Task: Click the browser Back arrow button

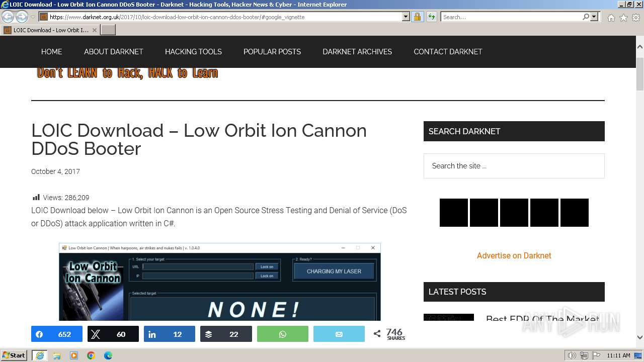Action: 8,17
